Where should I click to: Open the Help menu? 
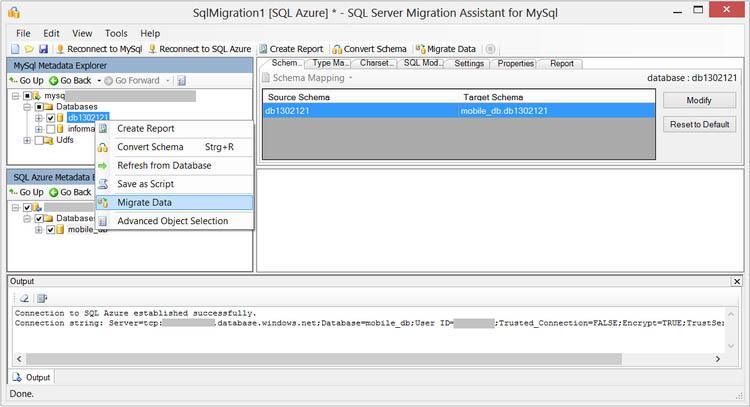pos(150,33)
